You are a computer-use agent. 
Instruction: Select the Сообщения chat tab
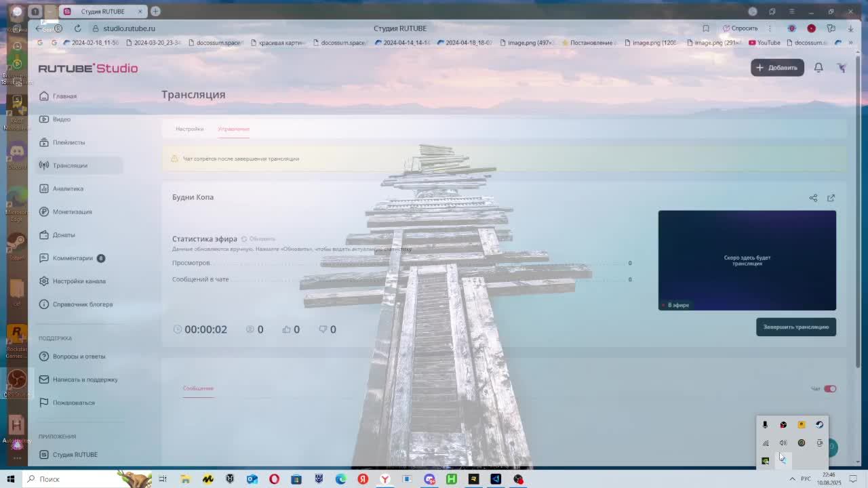198,388
